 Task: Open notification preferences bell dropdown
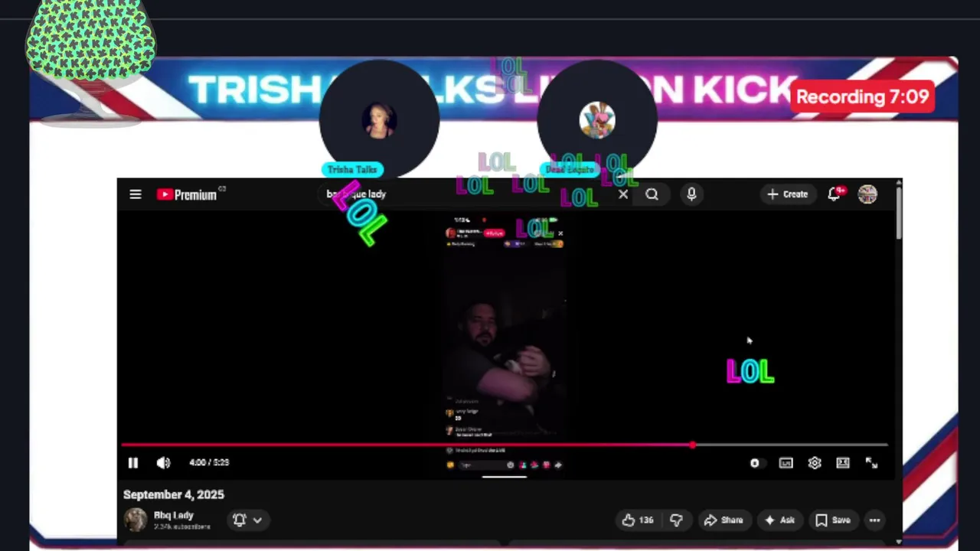(247, 520)
